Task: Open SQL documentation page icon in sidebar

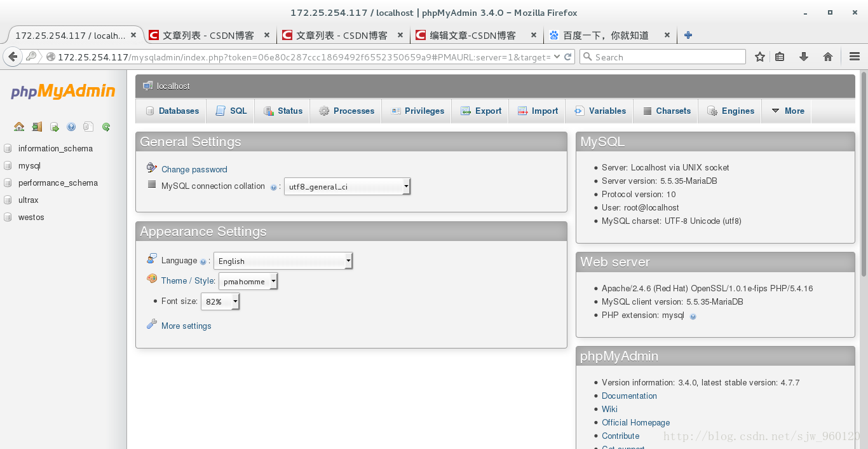Action: click(x=88, y=127)
